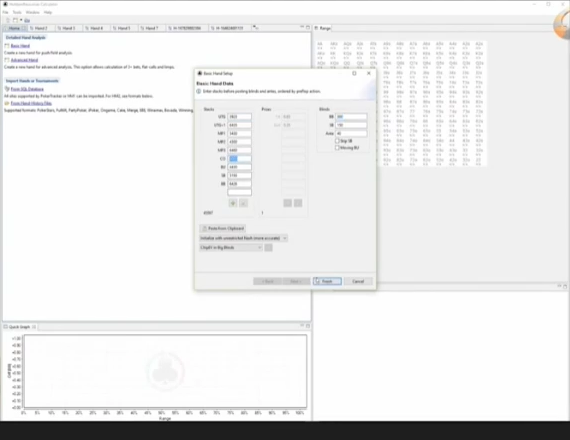This screenshot has height=440, width=570.
Task: Add a player stack with green plus
Action: pos(233,203)
